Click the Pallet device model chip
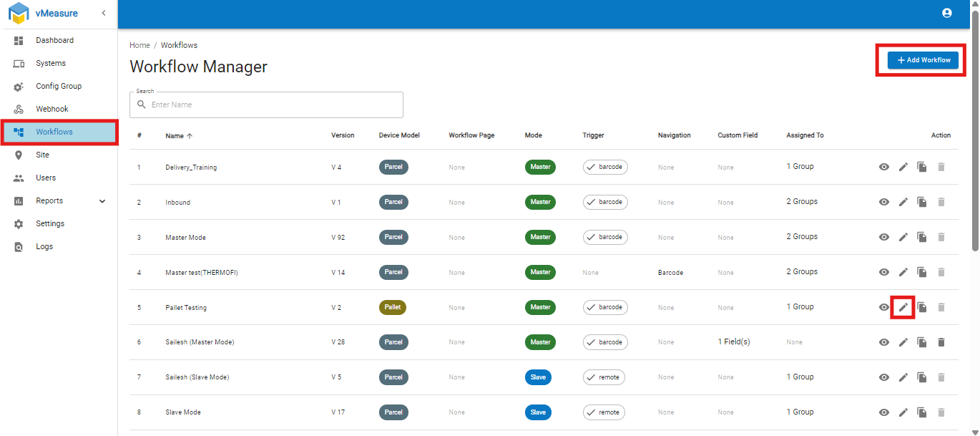 393,307
